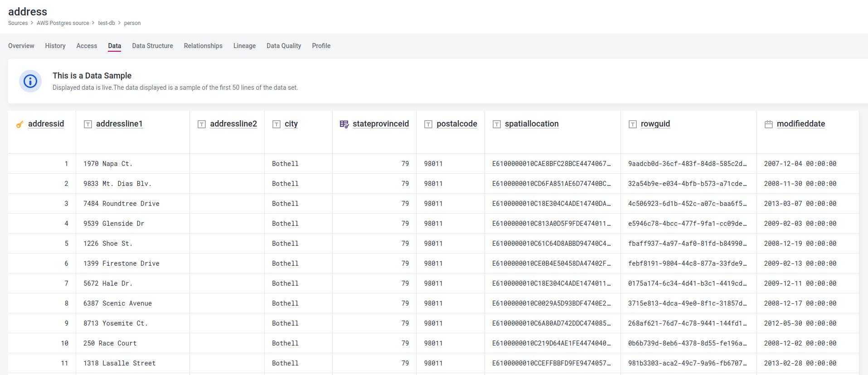Screen dimensions: 868x375
Task: Click the stateprovinceid column header link
Action: click(381, 124)
